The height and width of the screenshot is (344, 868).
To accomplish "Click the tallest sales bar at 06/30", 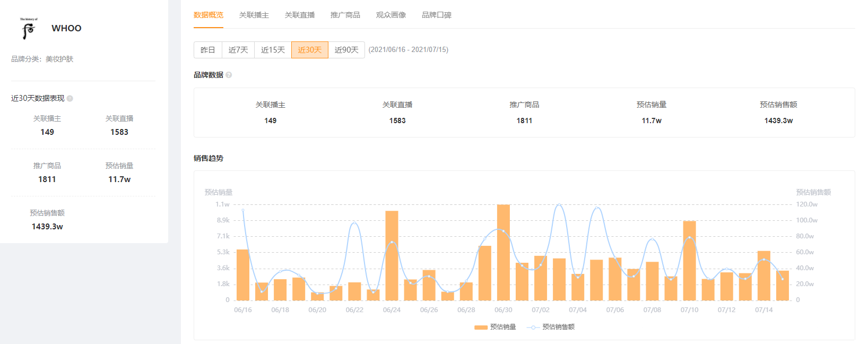I will tap(504, 253).
